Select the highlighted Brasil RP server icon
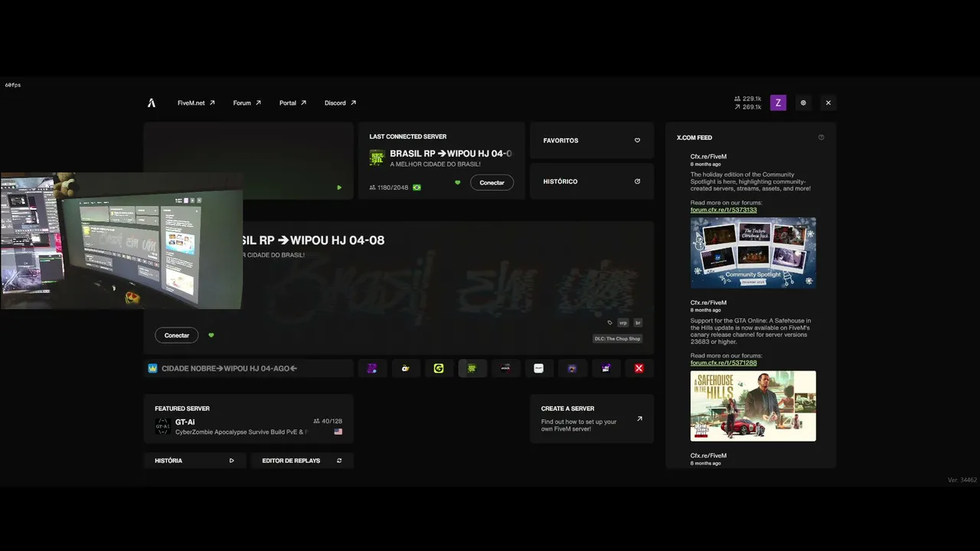Viewport: 980px width, 551px height. pos(472,368)
